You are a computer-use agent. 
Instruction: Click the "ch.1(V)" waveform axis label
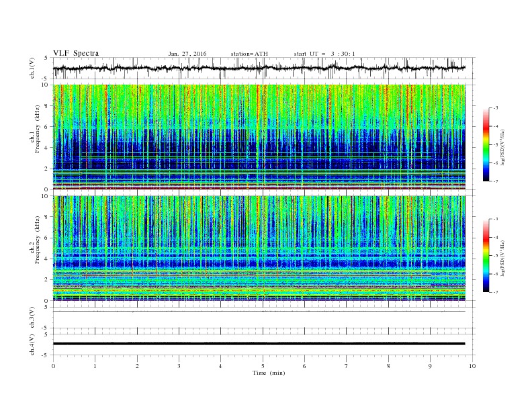[32, 68]
